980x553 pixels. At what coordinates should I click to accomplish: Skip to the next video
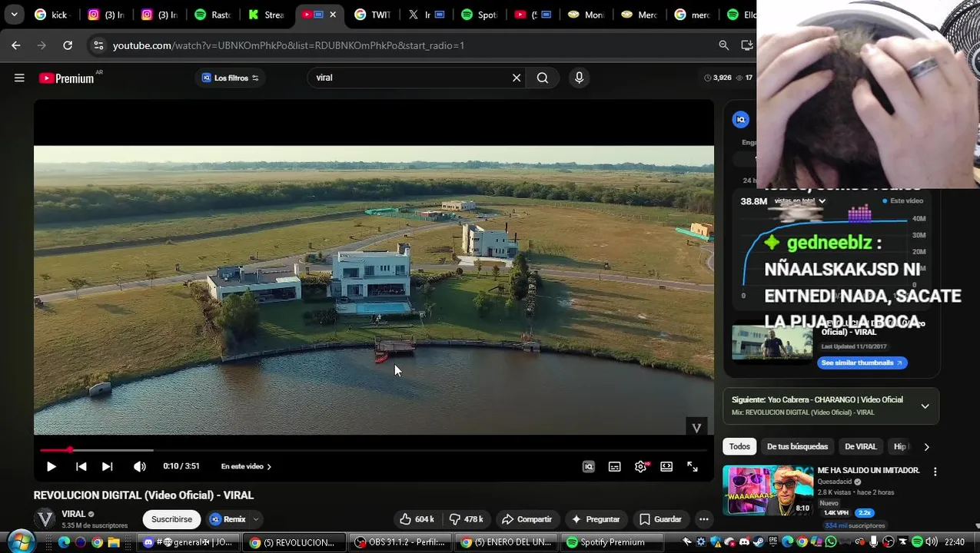coord(108,466)
